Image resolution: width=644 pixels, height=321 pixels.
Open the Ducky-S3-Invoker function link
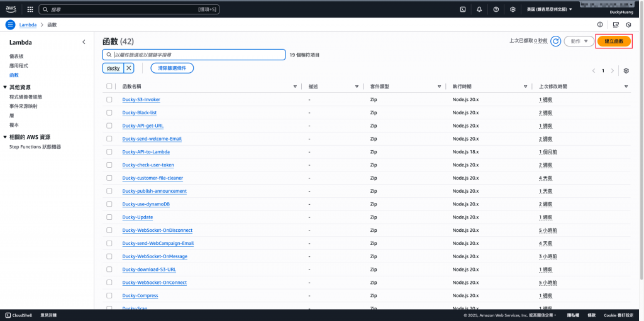[x=142, y=99]
